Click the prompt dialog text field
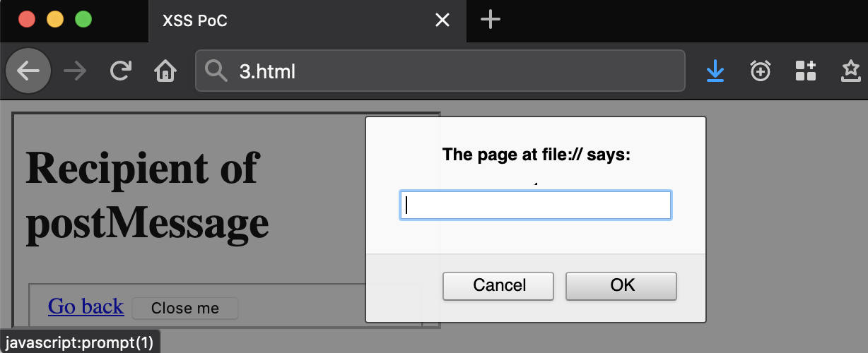 pyautogui.click(x=536, y=205)
